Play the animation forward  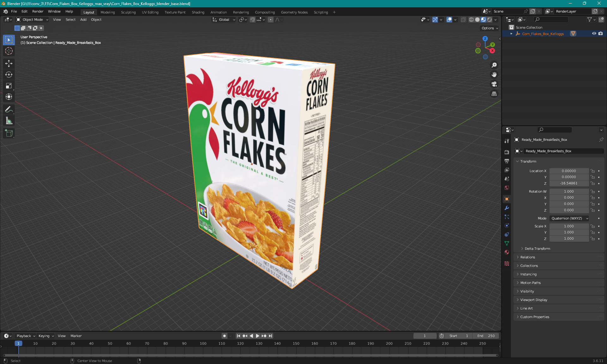pos(257,336)
